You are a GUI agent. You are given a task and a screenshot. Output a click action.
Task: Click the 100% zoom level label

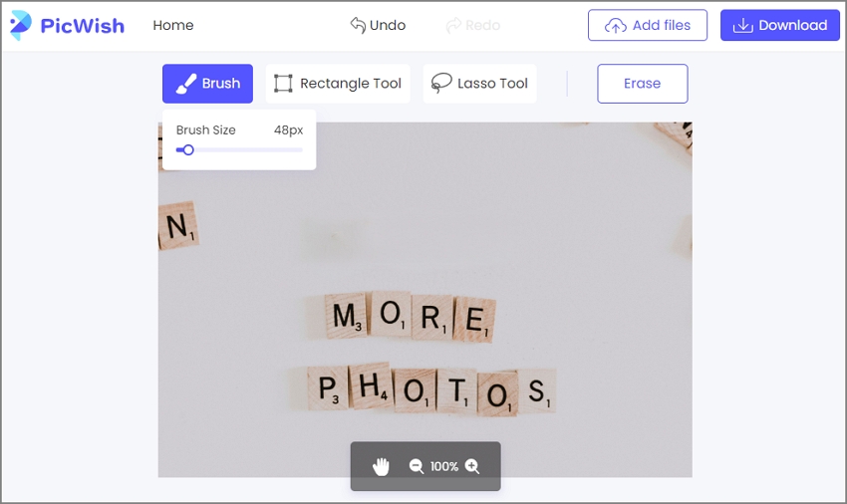(x=444, y=466)
